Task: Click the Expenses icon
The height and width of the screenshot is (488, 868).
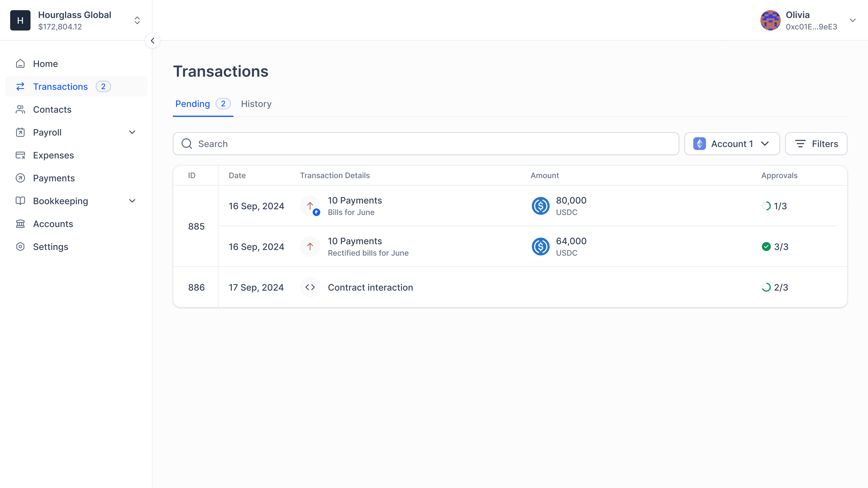Action: (x=20, y=155)
